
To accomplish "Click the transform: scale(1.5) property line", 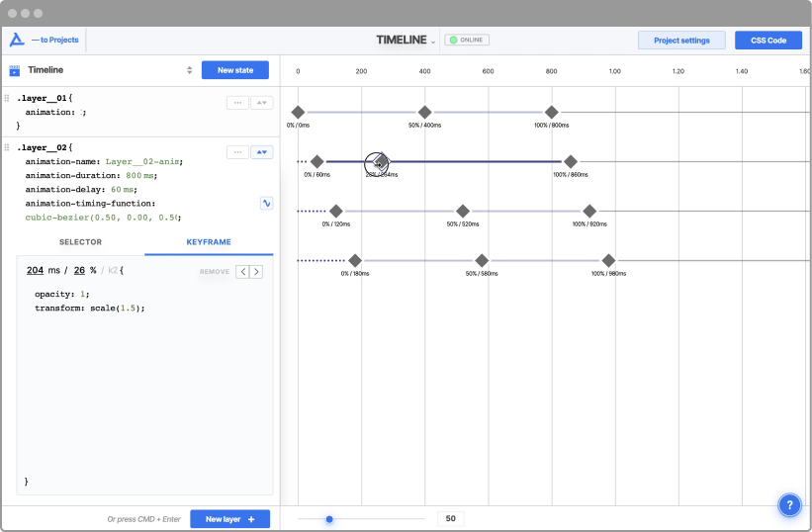I will click(90, 308).
